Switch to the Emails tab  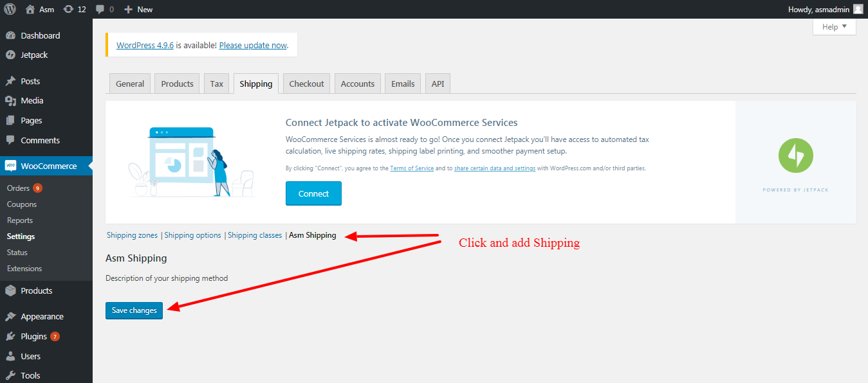pyautogui.click(x=403, y=84)
